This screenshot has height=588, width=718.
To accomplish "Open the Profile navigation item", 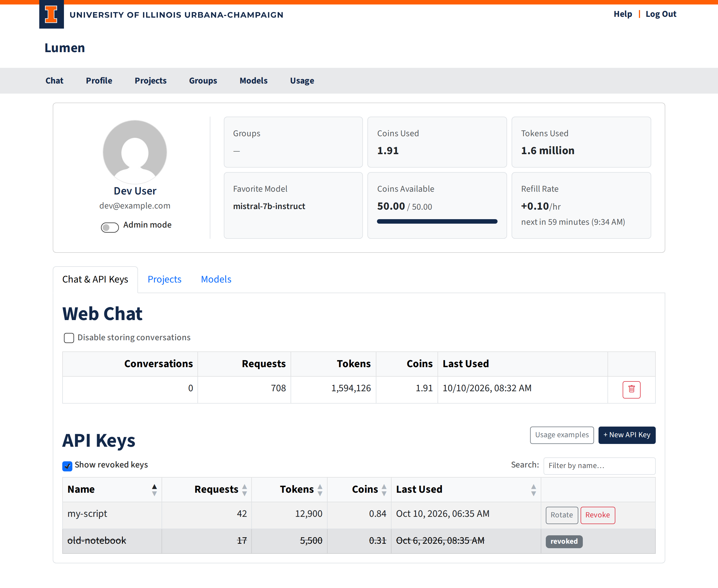I will coord(99,81).
